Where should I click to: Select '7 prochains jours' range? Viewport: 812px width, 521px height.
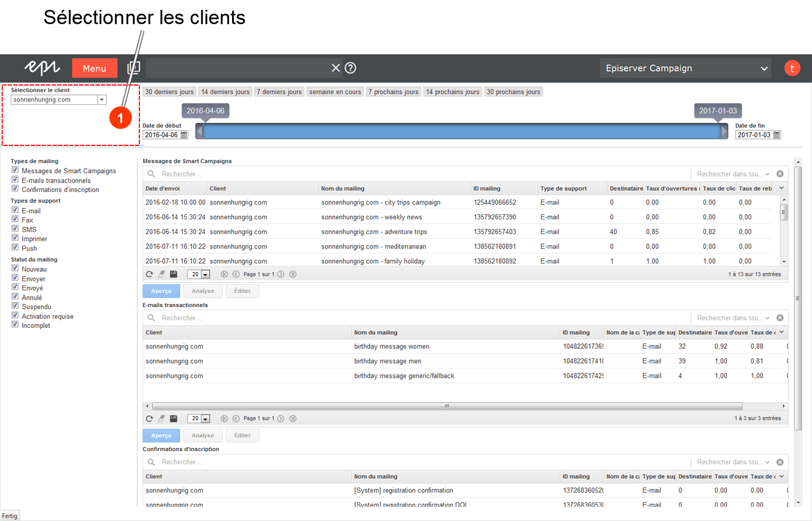pyautogui.click(x=393, y=92)
